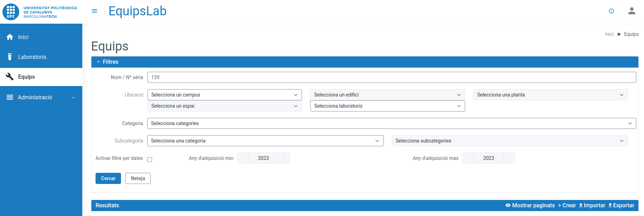This screenshot has width=644, height=216.
Task: Open the user profile icon
Action: point(631,11)
